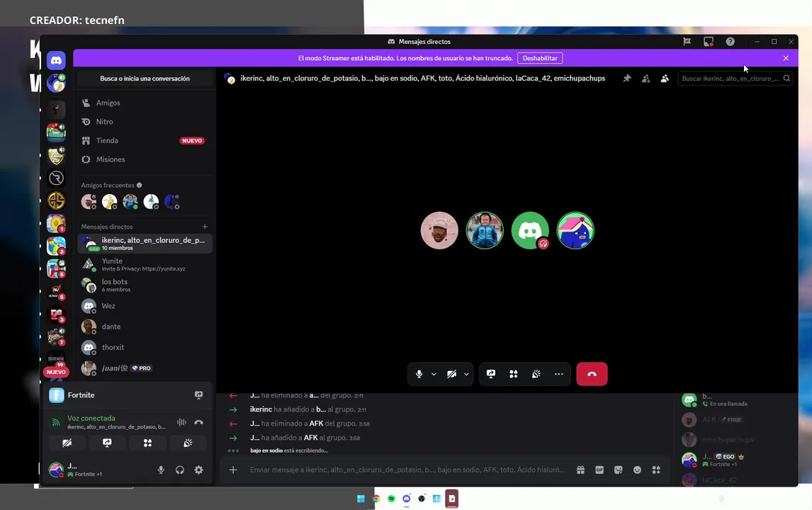Image resolution: width=812 pixels, height=510 pixels.
Task: Toggle member list icon in header
Action: [x=665, y=79]
